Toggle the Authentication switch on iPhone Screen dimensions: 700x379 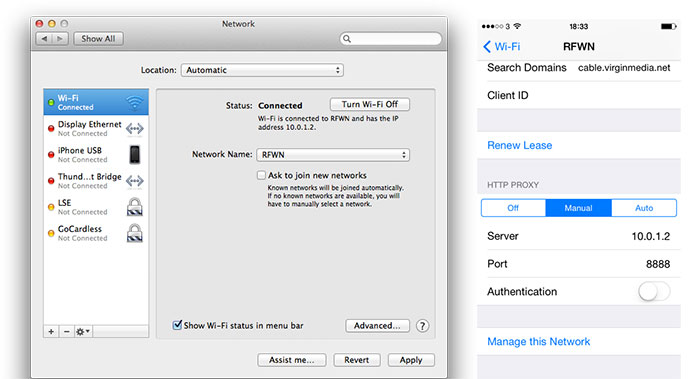coord(654,292)
